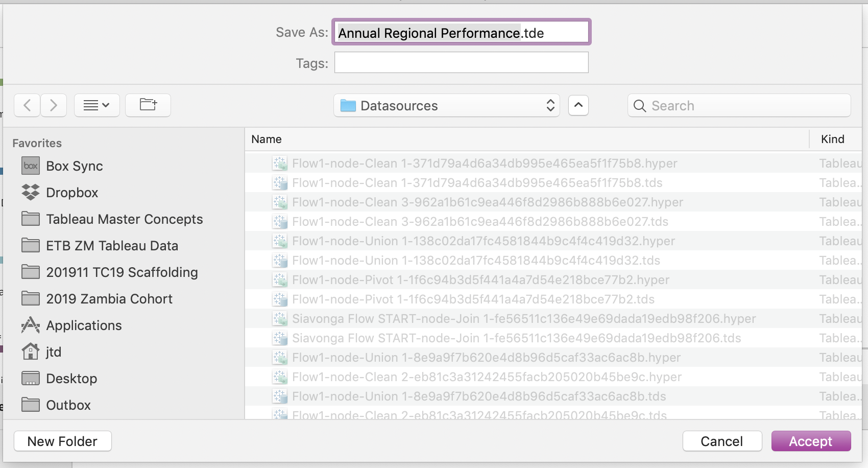Click the forward navigation arrow
The image size is (868, 468).
54,106
